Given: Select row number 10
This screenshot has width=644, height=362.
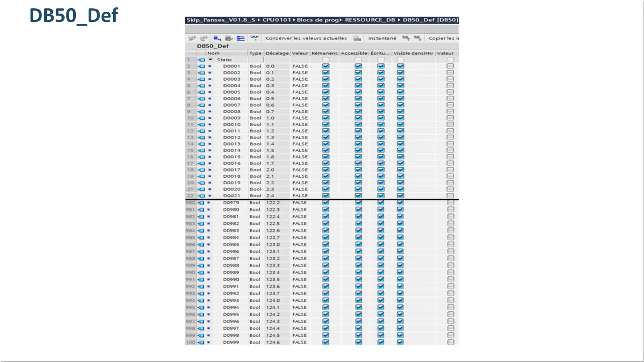Looking at the screenshot, I should click(x=191, y=118).
